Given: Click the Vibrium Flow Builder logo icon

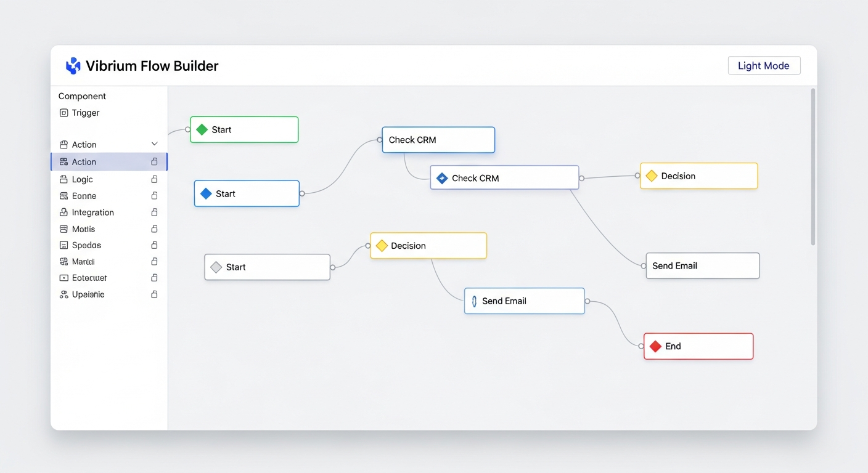Looking at the screenshot, I should (x=73, y=65).
